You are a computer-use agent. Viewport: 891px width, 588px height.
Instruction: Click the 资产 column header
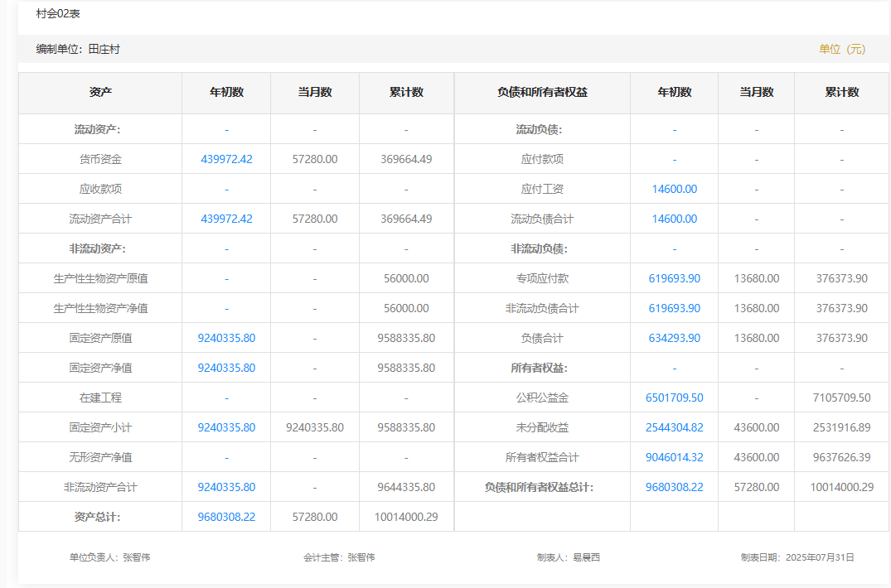pyautogui.click(x=100, y=92)
